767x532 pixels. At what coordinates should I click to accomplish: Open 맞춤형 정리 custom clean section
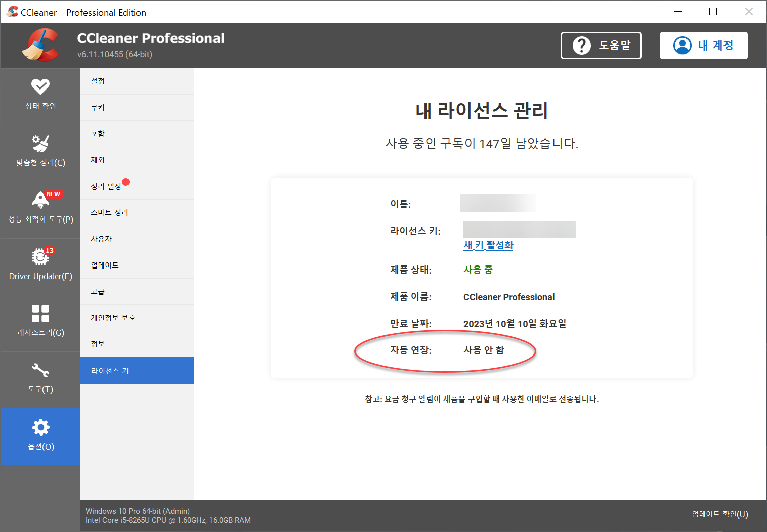click(x=40, y=153)
